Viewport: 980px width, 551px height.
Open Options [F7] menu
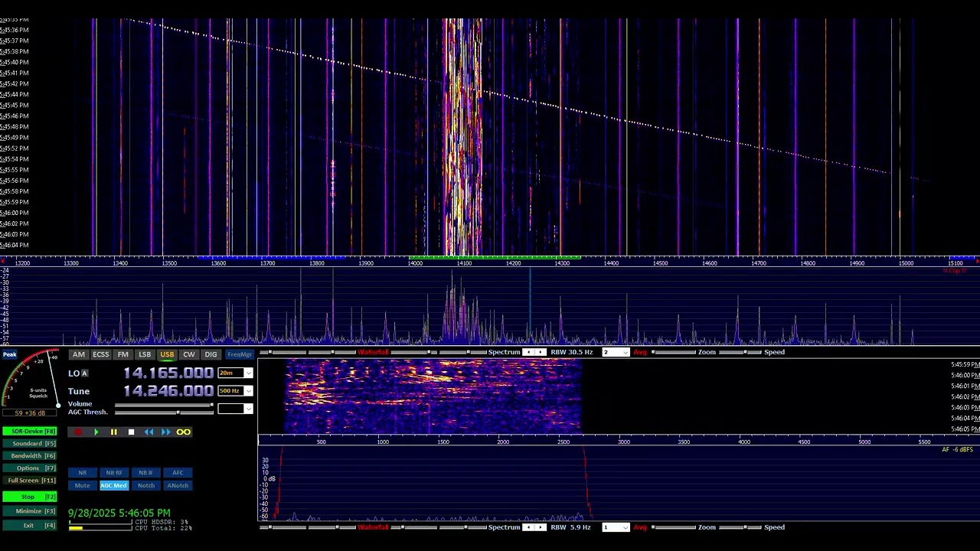[29, 468]
